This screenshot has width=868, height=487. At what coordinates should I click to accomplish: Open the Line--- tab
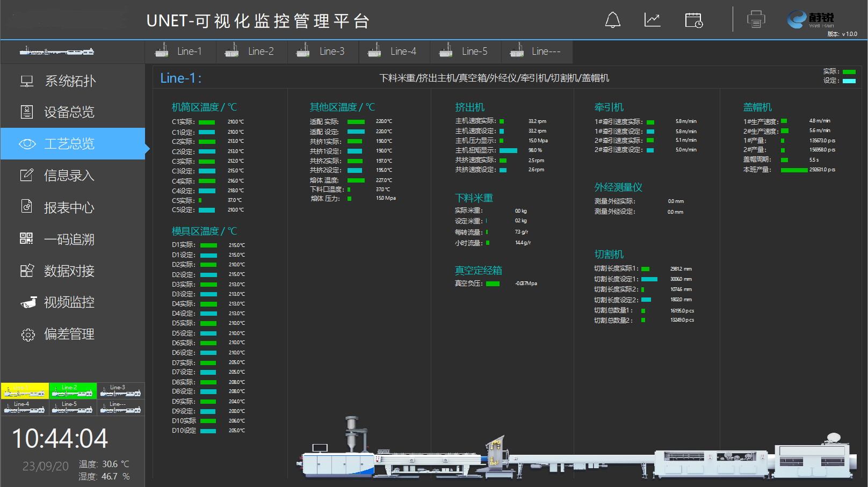pyautogui.click(x=537, y=52)
